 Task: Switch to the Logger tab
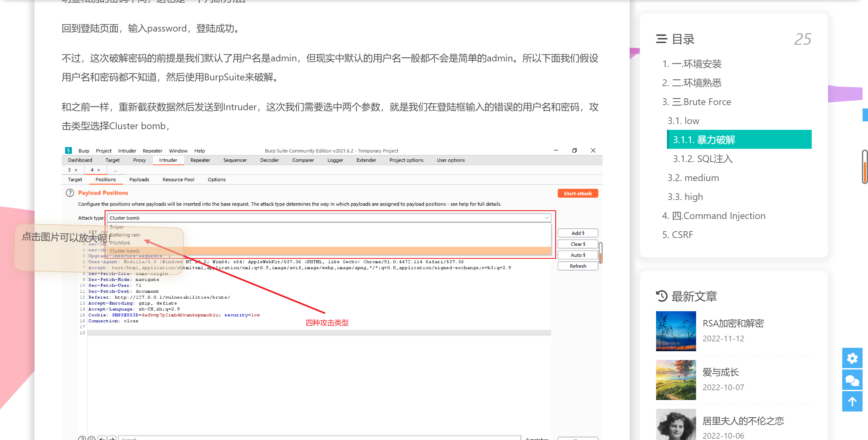pyautogui.click(x=335, y=160)
